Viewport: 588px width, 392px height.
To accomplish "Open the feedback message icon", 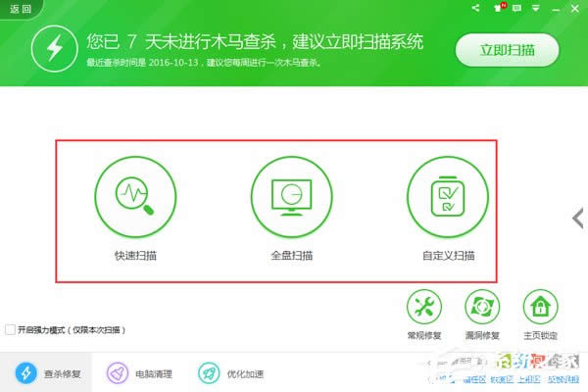I will tap(517, 9).
